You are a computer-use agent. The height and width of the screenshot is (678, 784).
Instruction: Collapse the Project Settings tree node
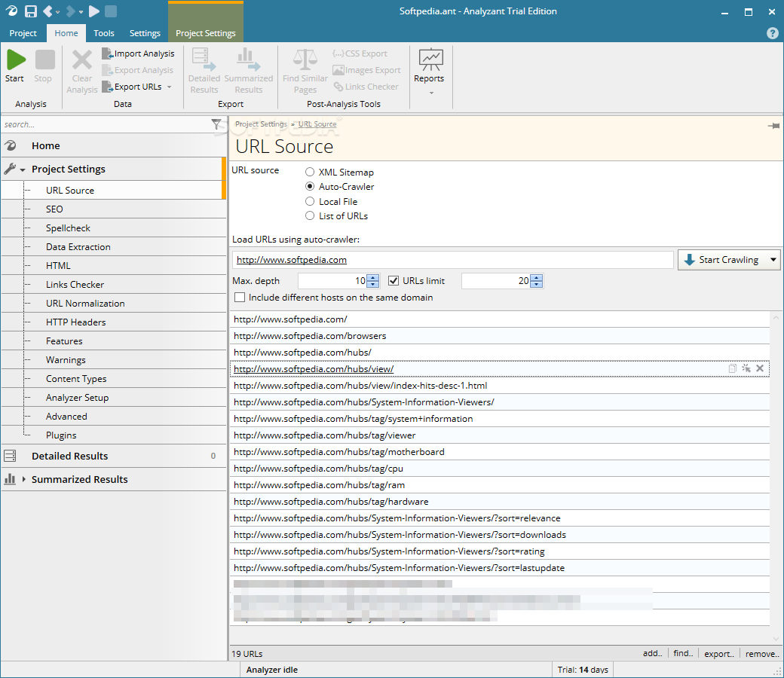click(x=23, y=169)
